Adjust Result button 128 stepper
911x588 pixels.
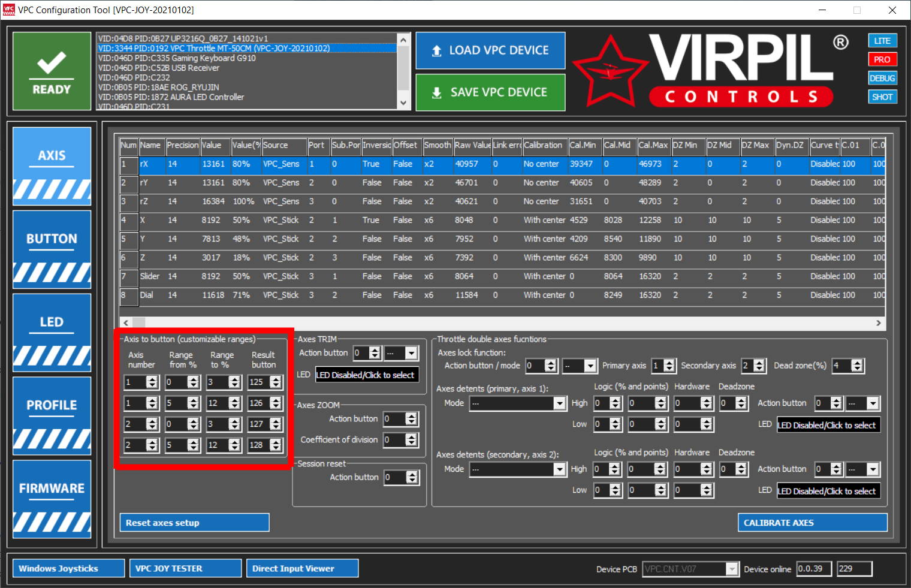(276, 445)
